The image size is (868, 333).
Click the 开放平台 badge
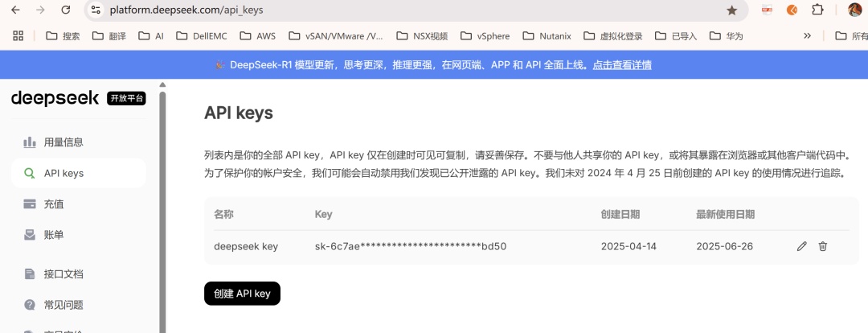[x=126, y=99]
